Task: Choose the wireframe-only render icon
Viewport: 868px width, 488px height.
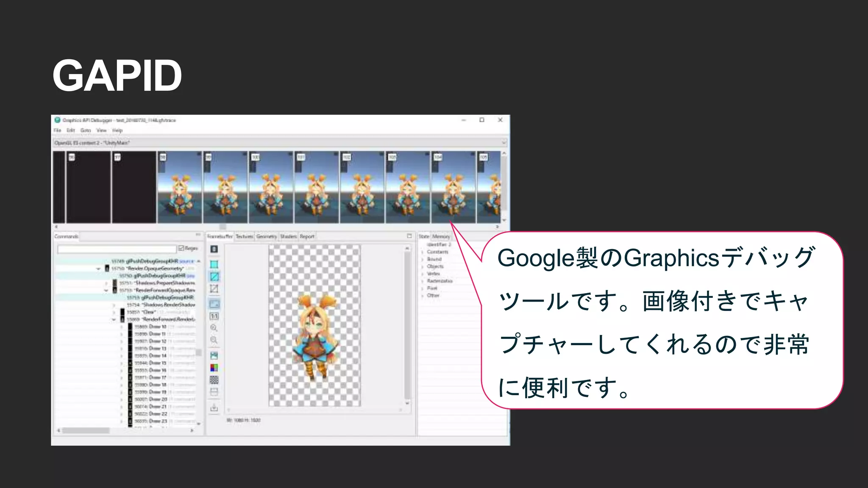Action: (x=214, y=289)
